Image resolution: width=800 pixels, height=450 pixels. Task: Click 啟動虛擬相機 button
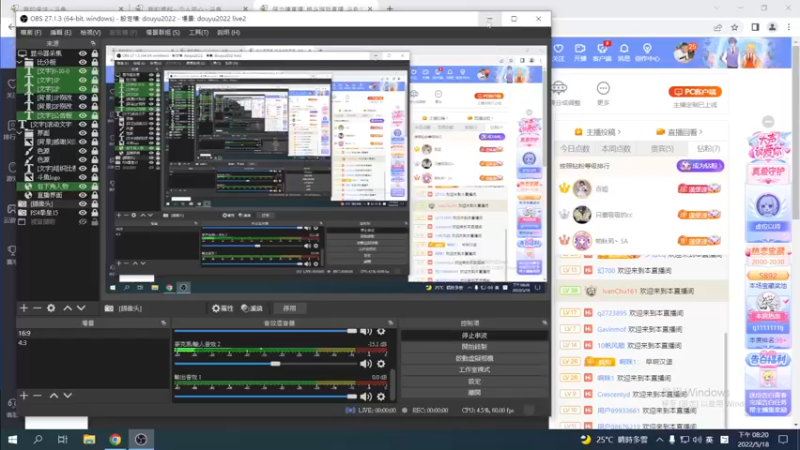(x=474, y=358)
